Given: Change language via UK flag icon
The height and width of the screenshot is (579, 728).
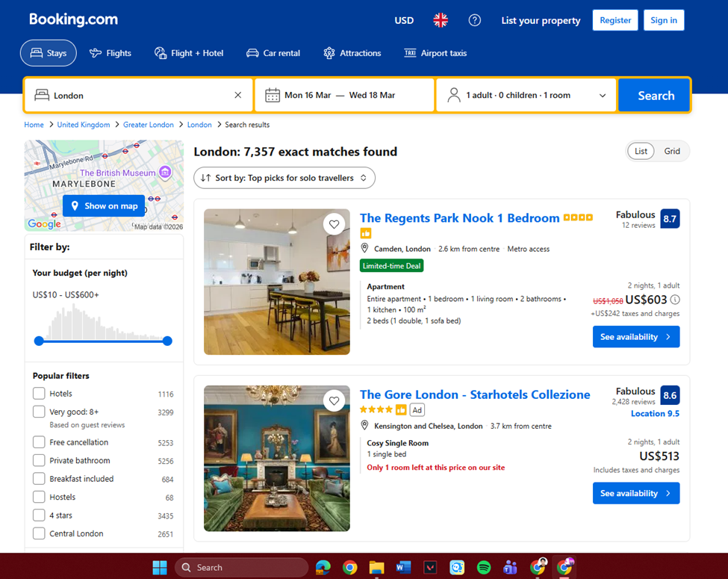Looking at the screenshot, I should pos(440,20).
